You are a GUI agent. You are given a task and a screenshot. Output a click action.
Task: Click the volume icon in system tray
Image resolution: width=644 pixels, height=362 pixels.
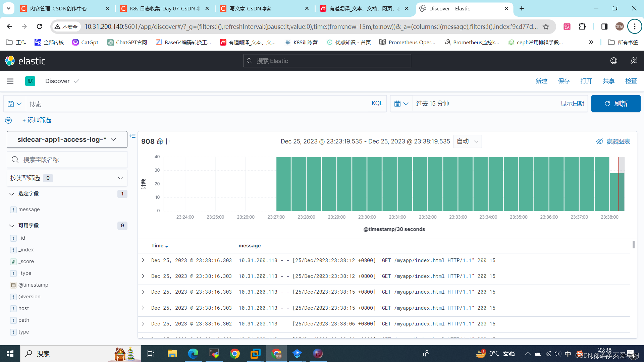557,354
